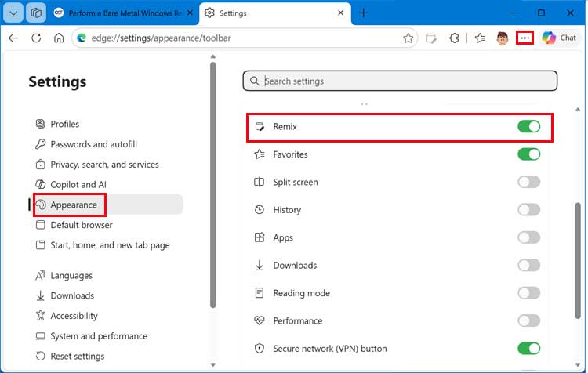Open the home page via house icon

coord(59,38)
